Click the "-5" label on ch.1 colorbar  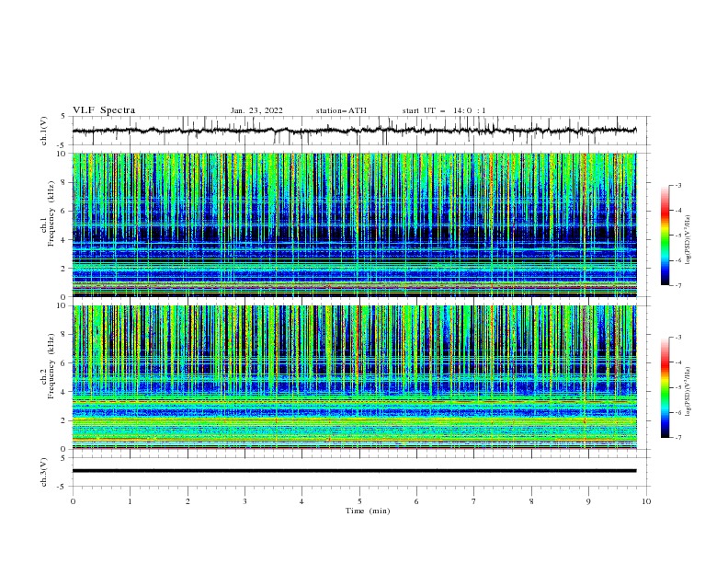[677, 236]
